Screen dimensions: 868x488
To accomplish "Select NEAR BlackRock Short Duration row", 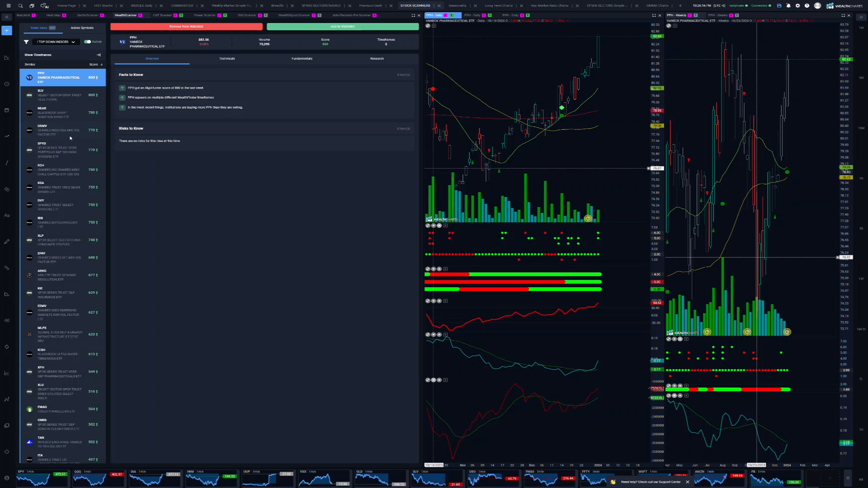I will [62, 113].
